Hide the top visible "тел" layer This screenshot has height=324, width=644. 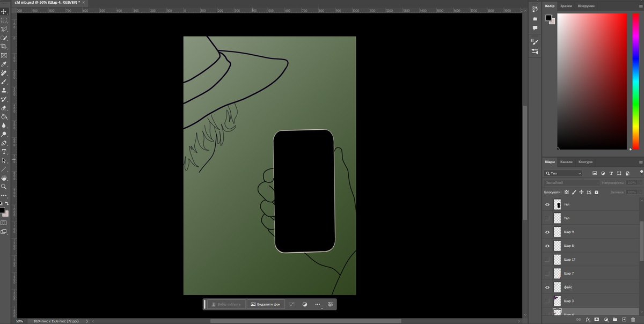(x=547, y=204)
